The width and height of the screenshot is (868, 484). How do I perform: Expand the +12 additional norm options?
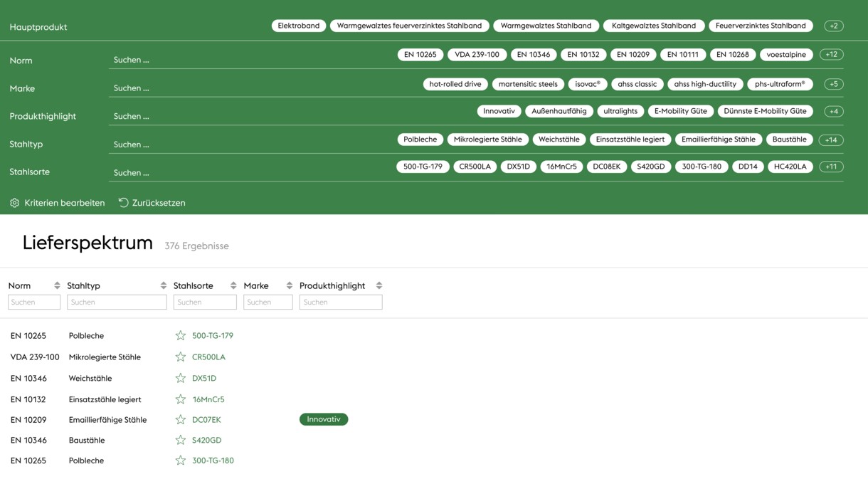coord(831,55)
